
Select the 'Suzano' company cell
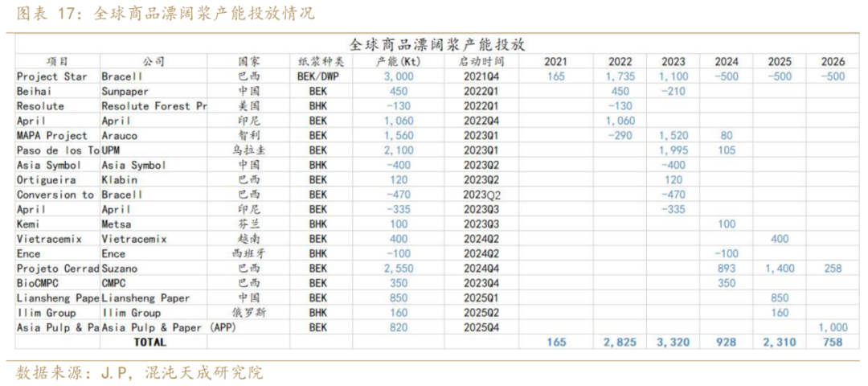click(x=119, y=269)
